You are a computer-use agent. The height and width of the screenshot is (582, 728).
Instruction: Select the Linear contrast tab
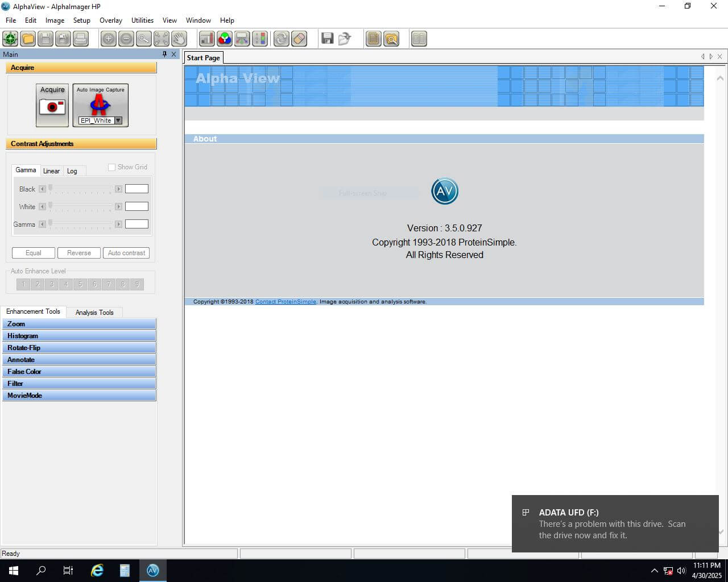point(51,171)
